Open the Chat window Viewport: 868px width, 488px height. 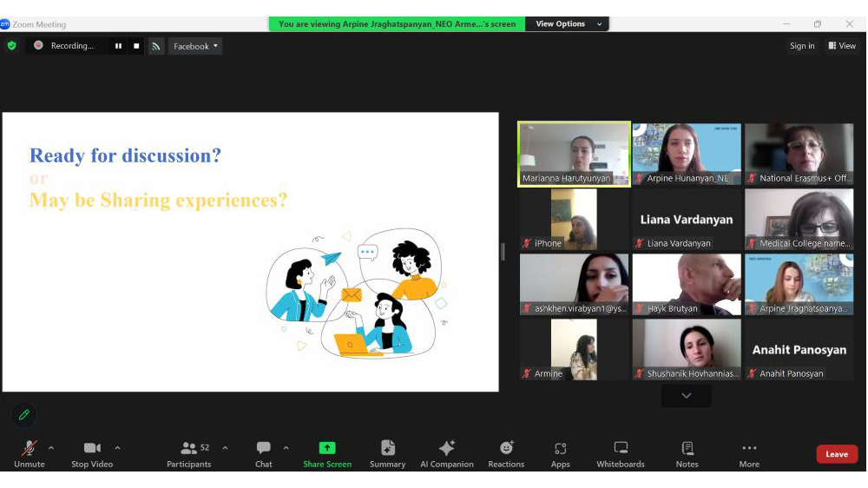tap(264, 453)
